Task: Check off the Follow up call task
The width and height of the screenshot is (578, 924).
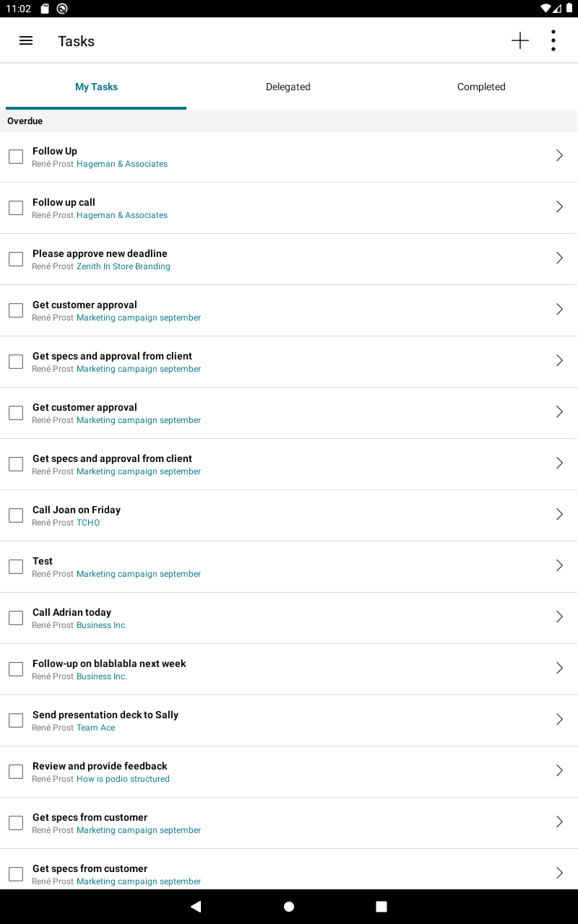Action: pos(16,208)
